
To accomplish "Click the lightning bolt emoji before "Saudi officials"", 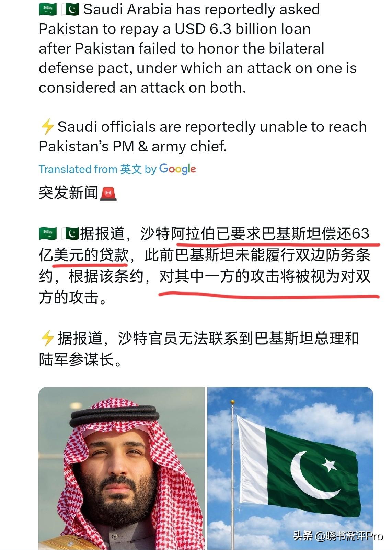I will point(47,127).
